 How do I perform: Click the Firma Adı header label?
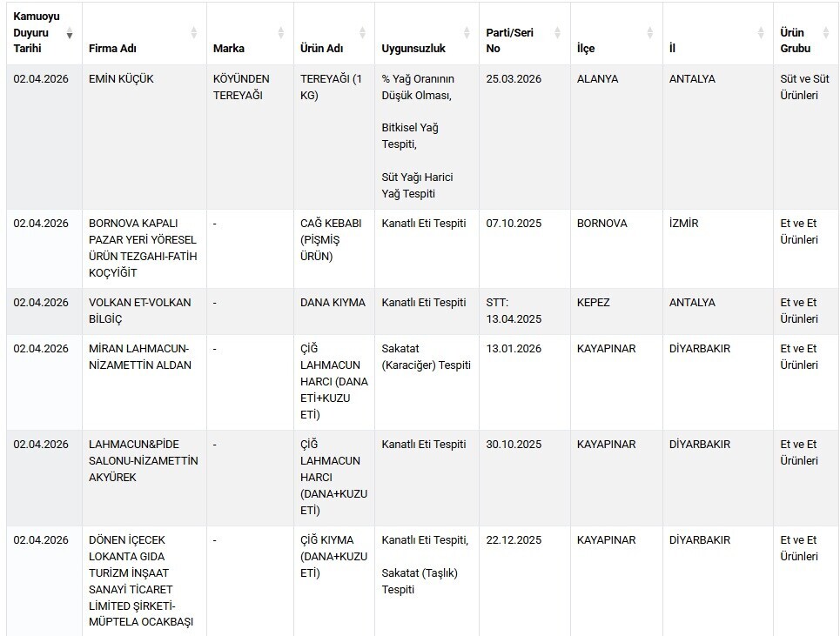pos(112,49)
